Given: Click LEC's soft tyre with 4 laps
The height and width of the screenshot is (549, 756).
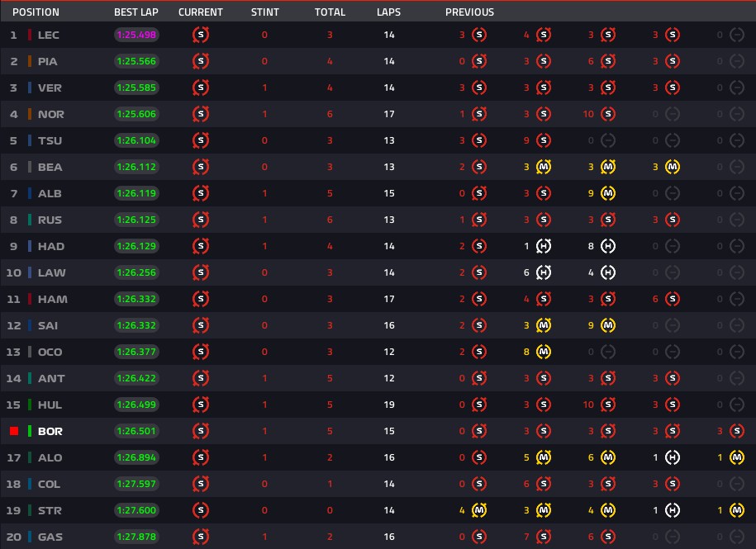Looking at the screenshot, I should (544, 35).
